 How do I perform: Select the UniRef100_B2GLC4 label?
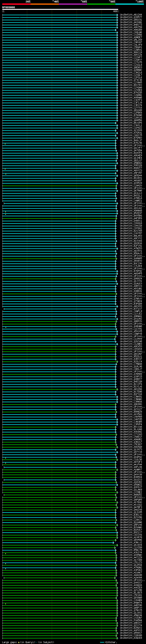(131, 362)
